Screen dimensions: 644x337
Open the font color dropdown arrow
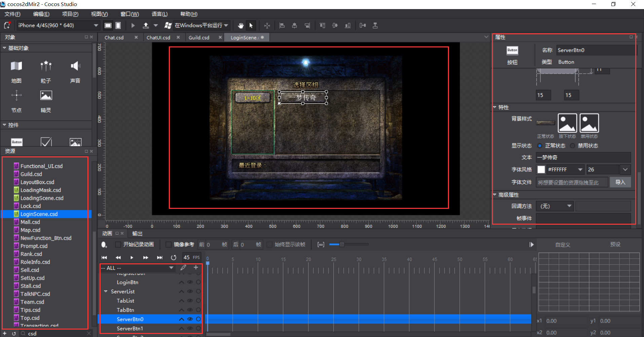580,170
